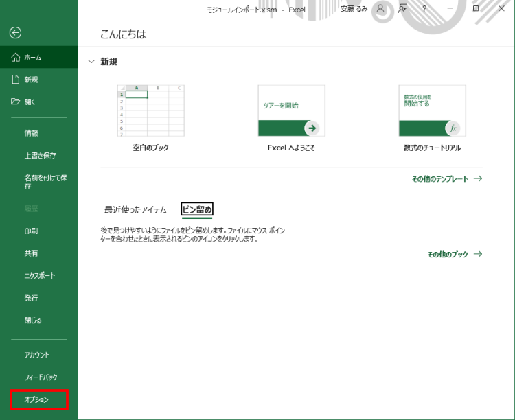Open オプション in the sidebar
Viewport: 515px width, 420px height.
point(38,399)
